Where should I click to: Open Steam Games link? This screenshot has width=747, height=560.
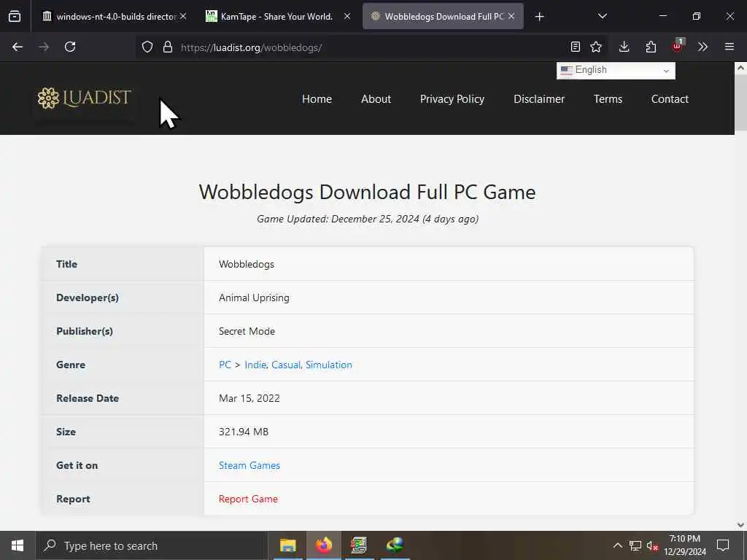[249, 465]
